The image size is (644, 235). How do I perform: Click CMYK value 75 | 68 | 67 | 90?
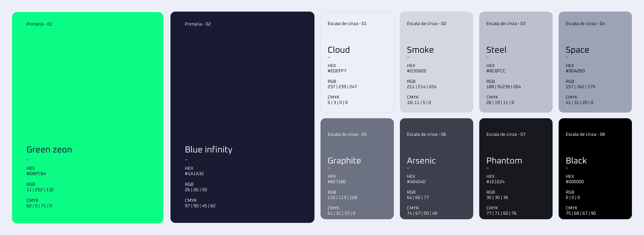[x=581, y=213]
